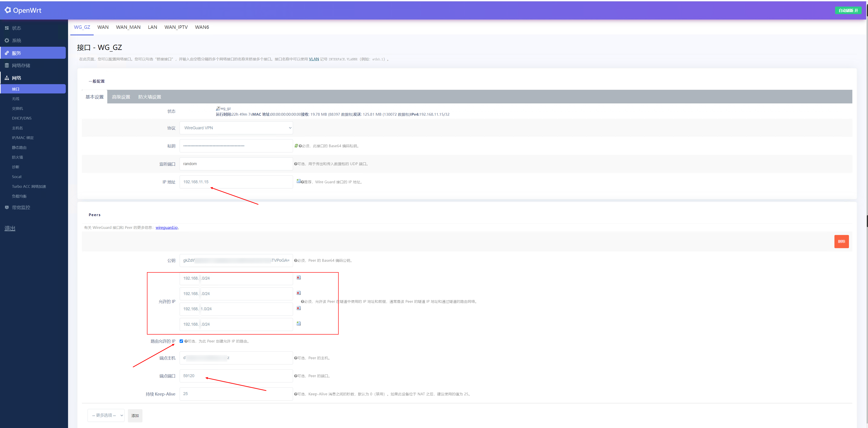Open the 网络存储 sidebar section
868x428 pixels.
click(21, 65)
